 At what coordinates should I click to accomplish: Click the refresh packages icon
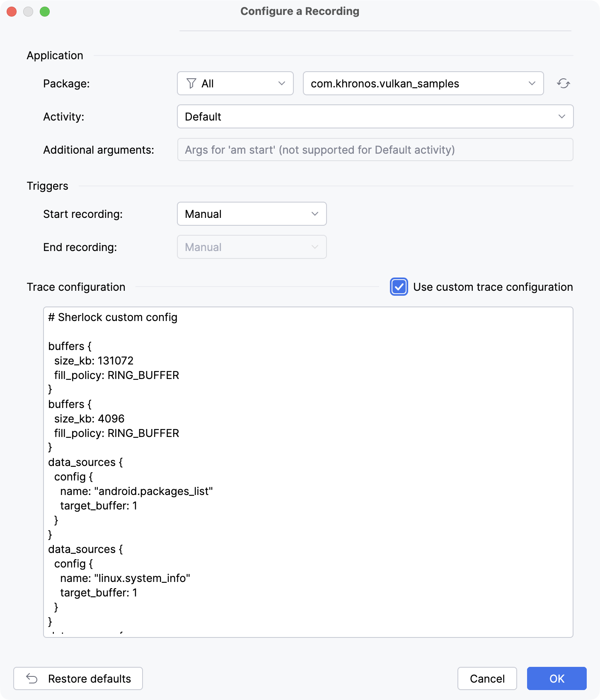[563, 84]
